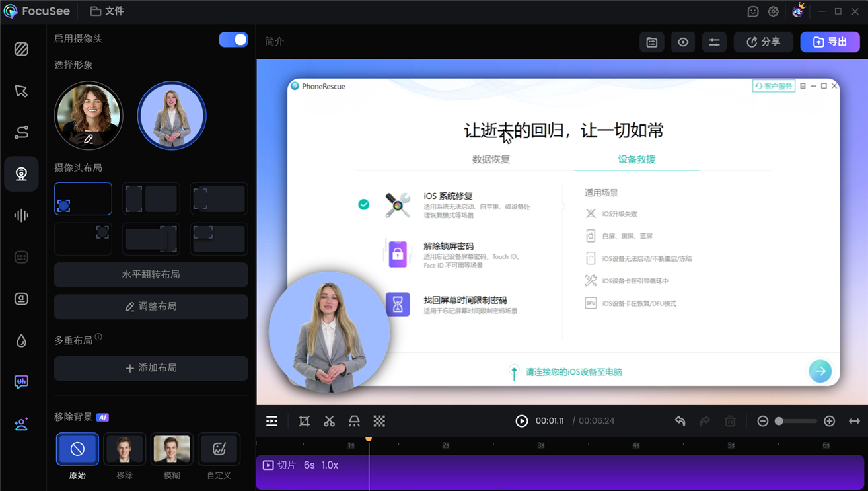The height and width of the screenshot is (491, 868).
Task: Open the webcam camera panel in sidebar
Action: coord(21,174)
